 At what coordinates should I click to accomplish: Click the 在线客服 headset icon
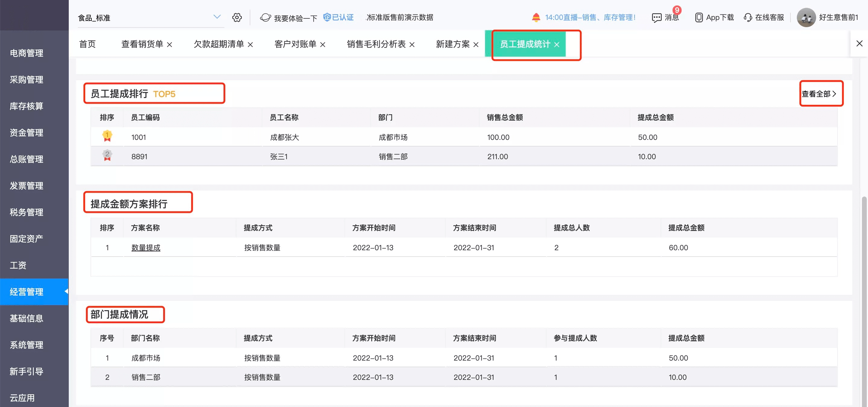tap(748, 17)
